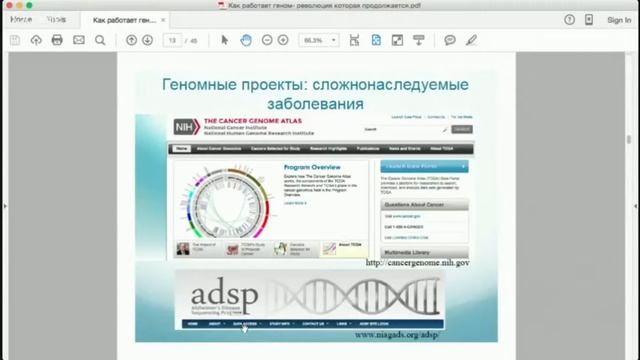Viewport: 640px width, 360px height.
Task: Click the vertical scrollbar thumb
Action: [x=629, y=139]
